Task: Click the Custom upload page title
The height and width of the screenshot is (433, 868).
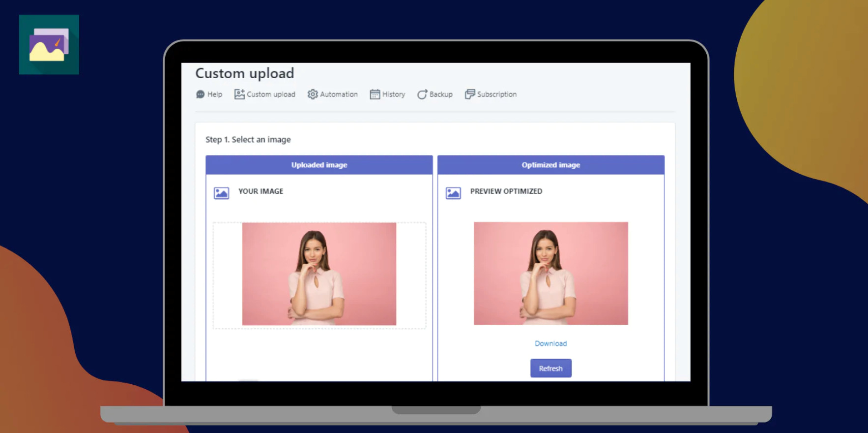Action: [x=245, y=73]
